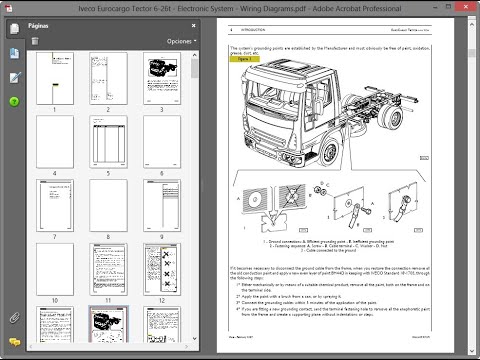The height and width of the screenshot is (360, 480).
Task: Click the thumbnail panel scrollbar thumb
Action: coord(195,69)
